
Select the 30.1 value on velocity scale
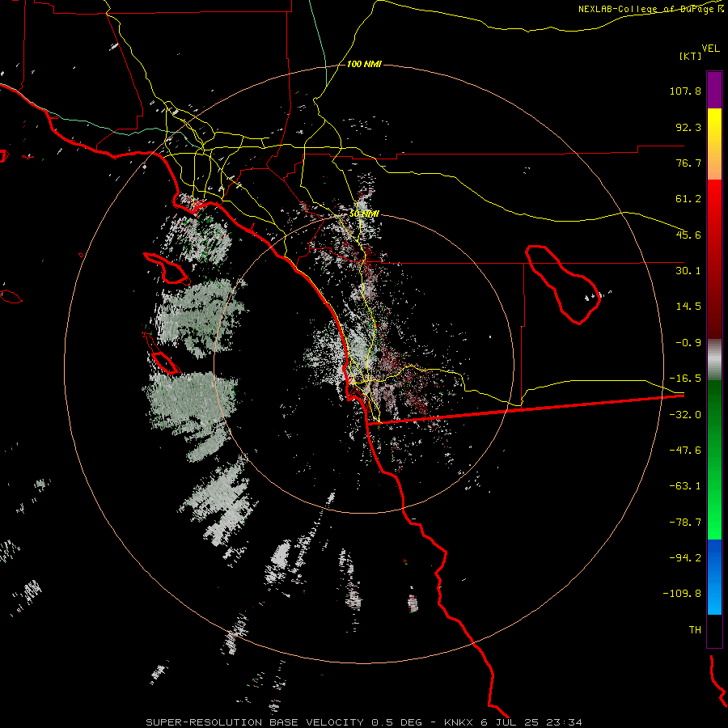(x=688, y=271)
